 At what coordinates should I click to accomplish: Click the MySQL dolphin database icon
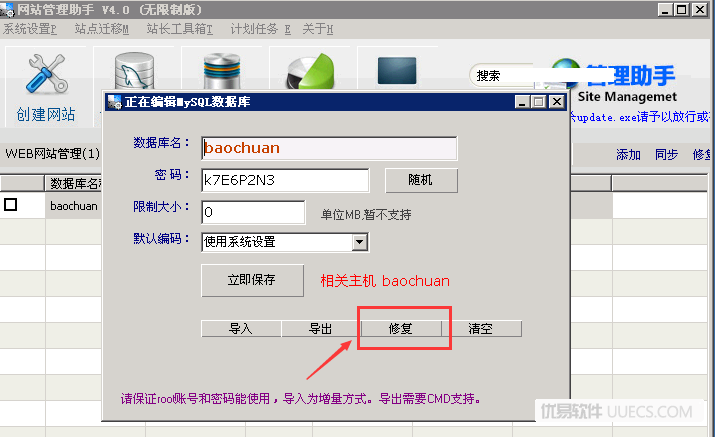coord(134,71)
